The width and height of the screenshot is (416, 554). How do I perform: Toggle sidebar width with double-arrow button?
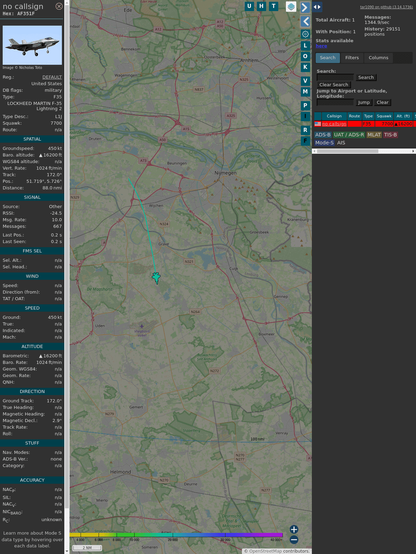tap(317, 7)
